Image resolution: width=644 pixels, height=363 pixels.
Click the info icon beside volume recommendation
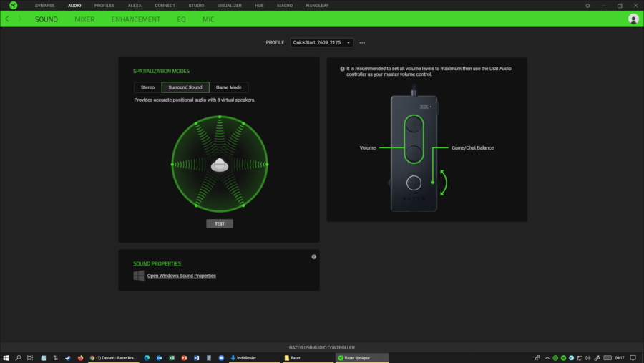tap(342, 69)
